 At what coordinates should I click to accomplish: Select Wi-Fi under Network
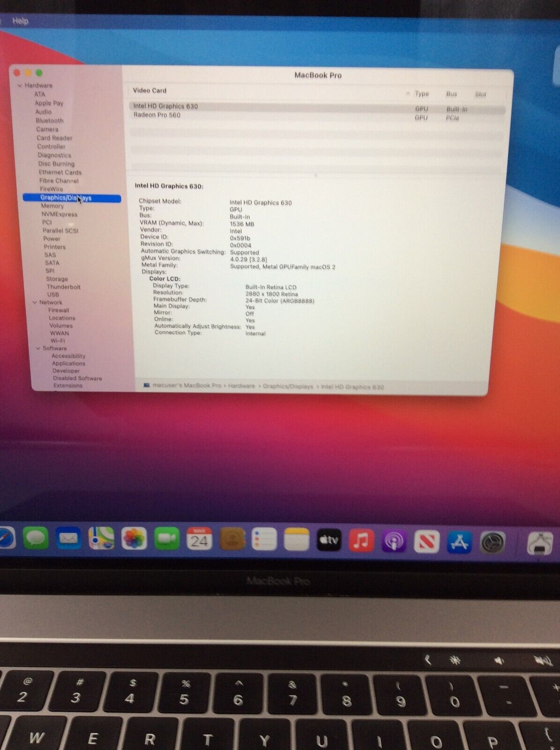click(x=58, y=341)
